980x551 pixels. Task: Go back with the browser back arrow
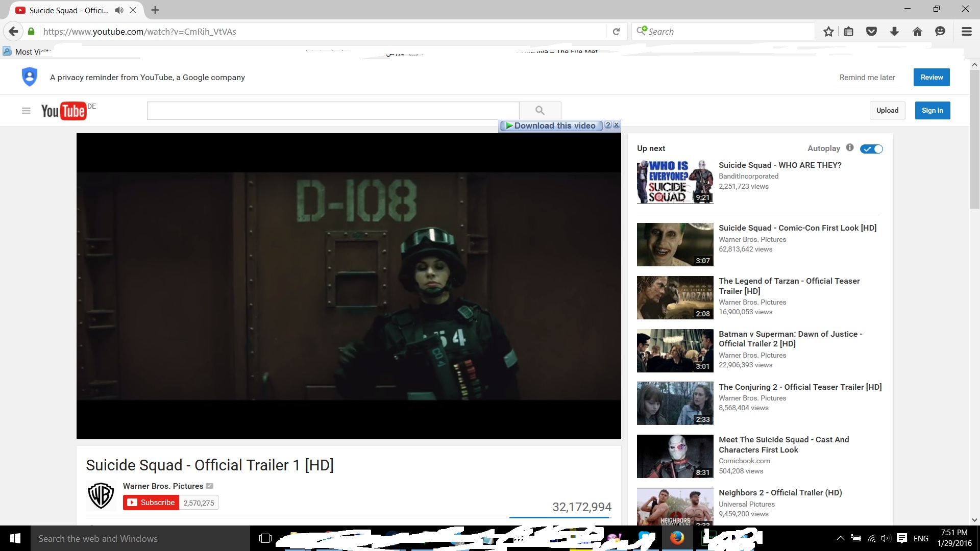point(14,32)
